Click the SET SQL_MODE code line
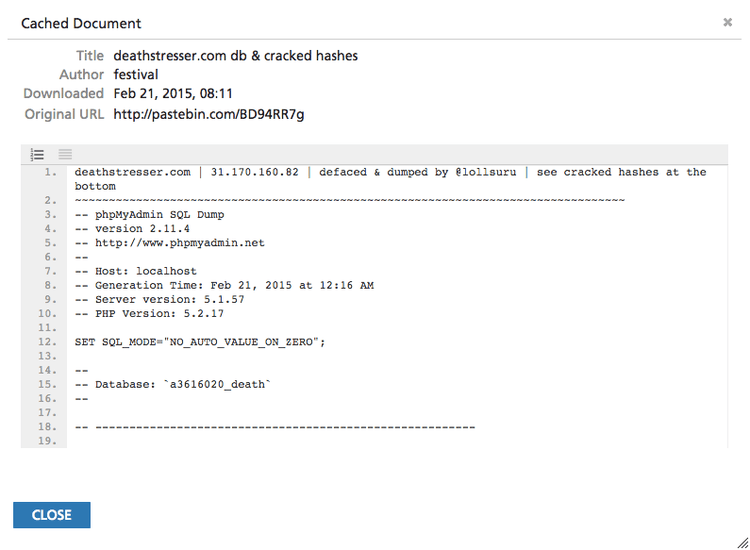This screenshot has height=550, width=750. pos(200,342)
